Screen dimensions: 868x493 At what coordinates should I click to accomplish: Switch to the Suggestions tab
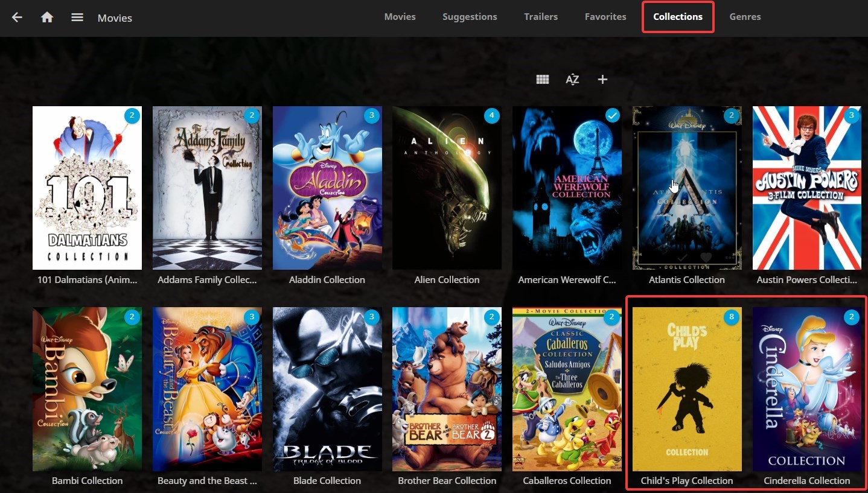(470, 16)
